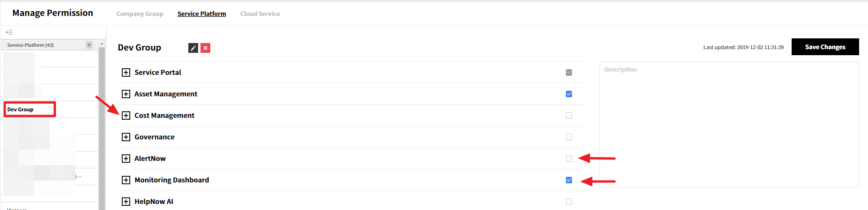This screenshot has height=210, width=868.
Task: Expand the Governance permissions row
Action: coord(126,137)
